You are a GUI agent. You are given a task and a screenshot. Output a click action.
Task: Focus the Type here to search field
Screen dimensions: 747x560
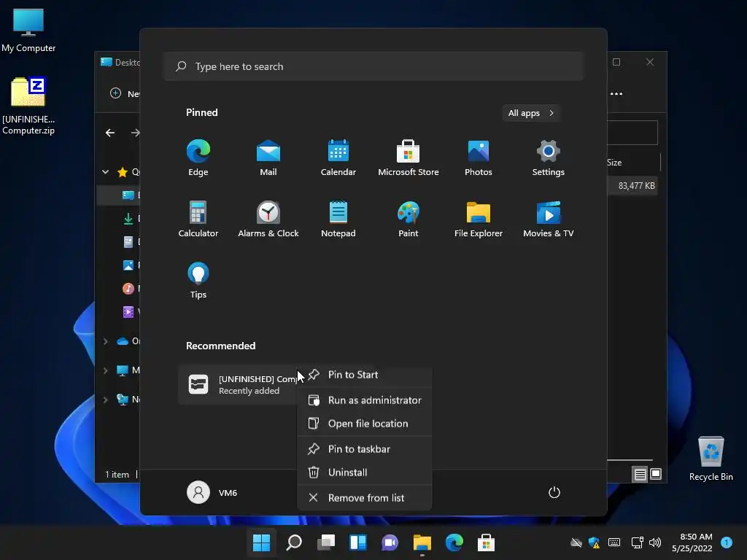click(x=373, y=66)
